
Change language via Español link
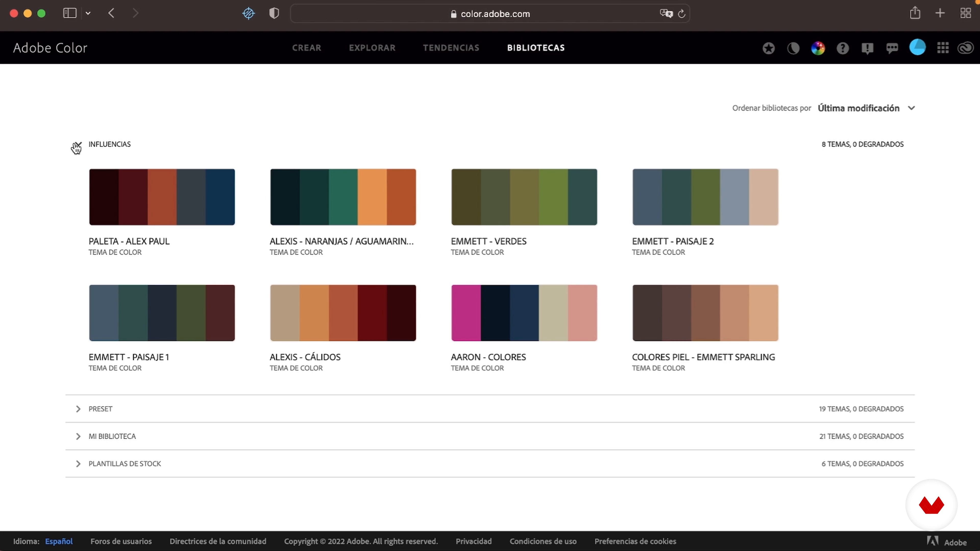[x=59, y=541]
